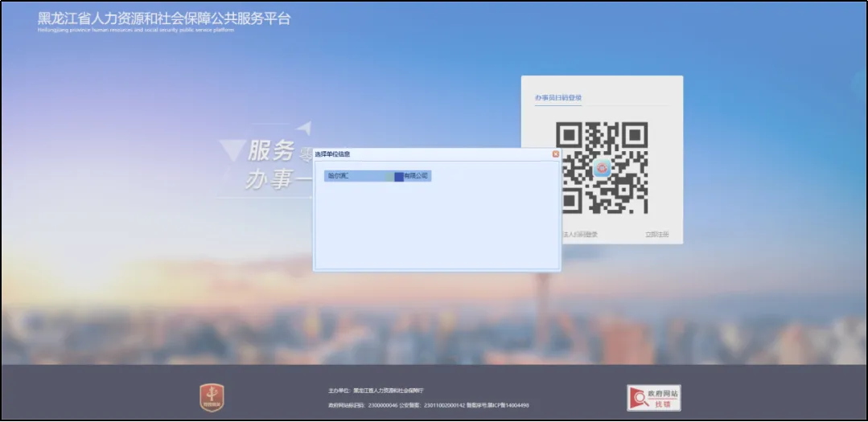Close the 选择单位信息 dialog

(x=555, y=154)
